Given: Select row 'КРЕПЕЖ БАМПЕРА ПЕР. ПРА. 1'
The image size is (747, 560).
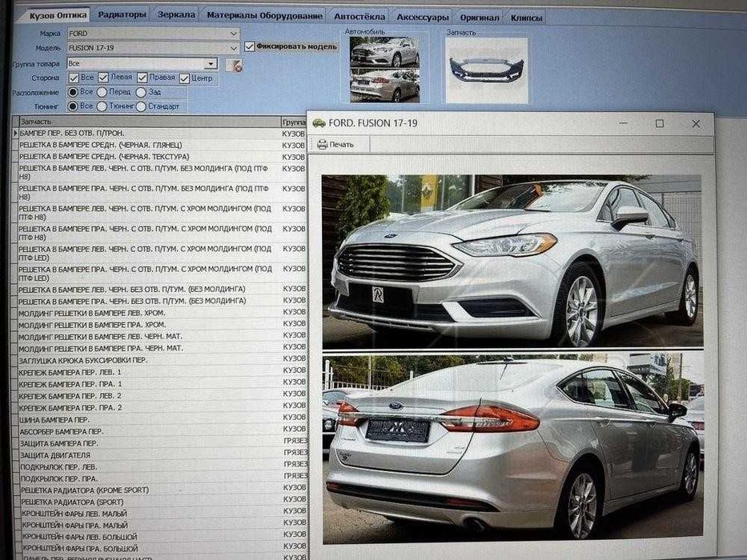Looking at the screenshot, I should (x=161, y=384).
